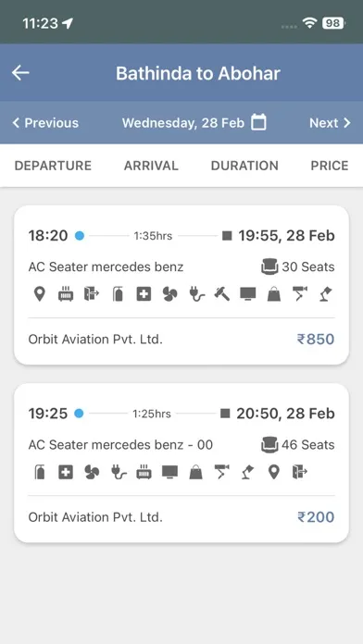This screenshot has width=363, height=644.
Task: Tap fire extinguisher icon on 19:25 bus
Action: coord(40,472)
